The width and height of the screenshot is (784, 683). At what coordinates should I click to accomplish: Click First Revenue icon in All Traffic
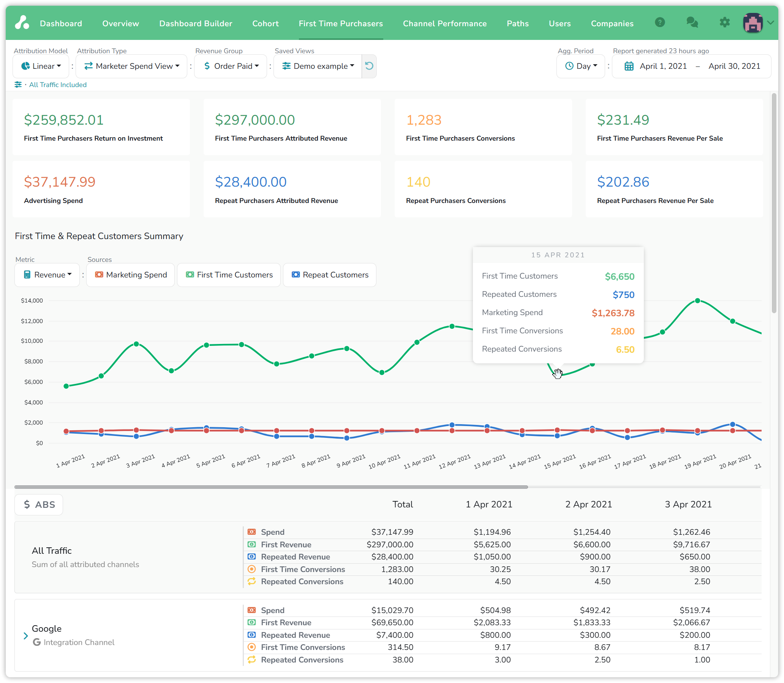[251, 544]
